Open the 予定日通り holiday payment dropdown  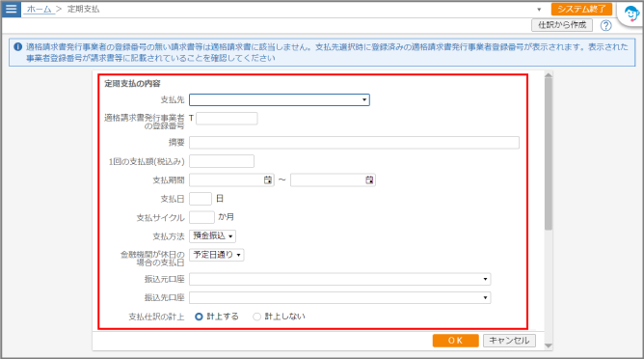[x=217, y=255]
